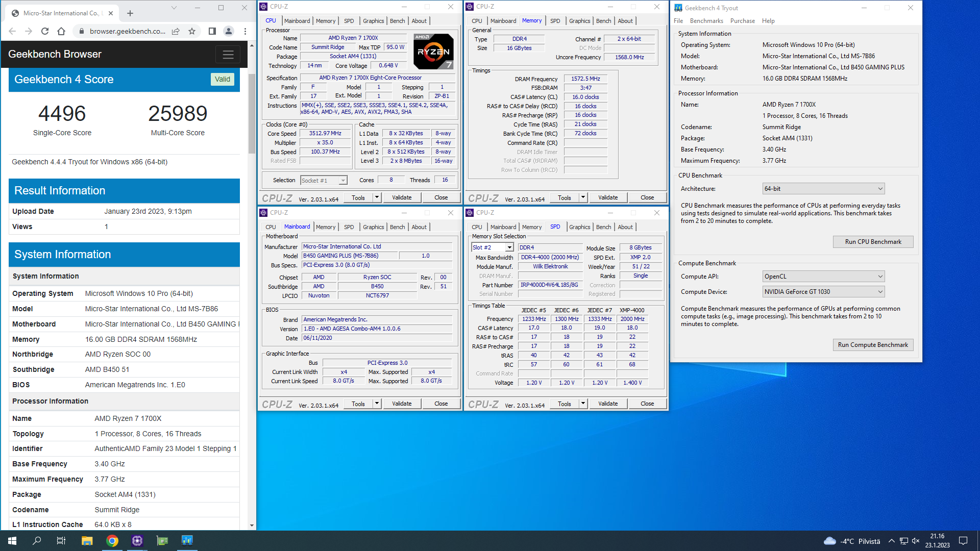Click Tools button in Mainboard CPU-Z window

[358, 404]
